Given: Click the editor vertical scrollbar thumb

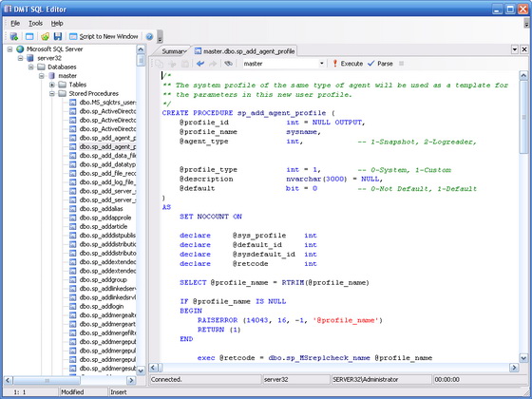Looking at the screenshot, I should [523, 117].
